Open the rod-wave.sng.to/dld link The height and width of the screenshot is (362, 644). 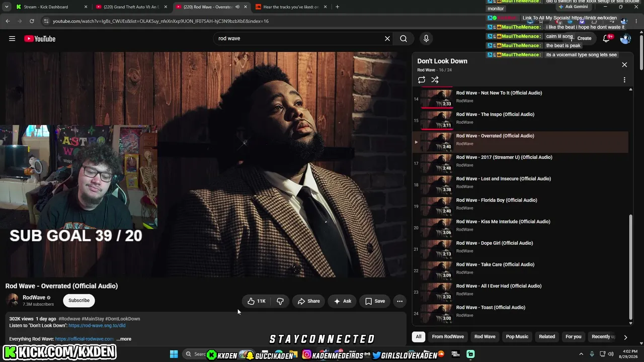pos(97,326)
